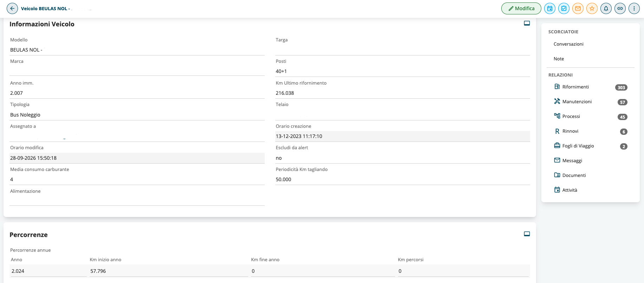Viewport: 644px width, 283px height.
Task: Click the Modifica button
Action: (521, 8)
